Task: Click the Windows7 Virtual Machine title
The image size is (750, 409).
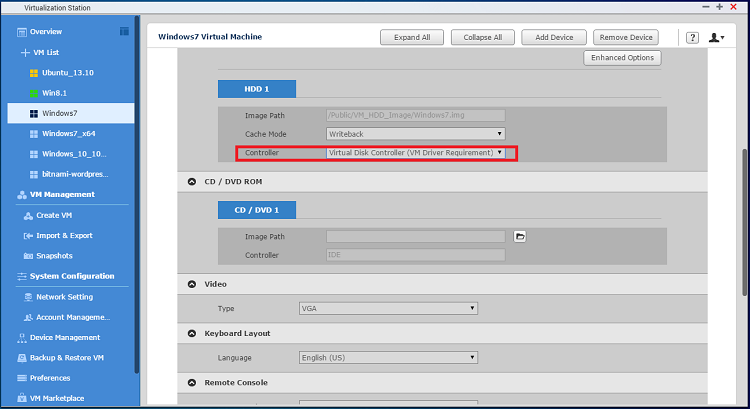Action: coord(210,37)
